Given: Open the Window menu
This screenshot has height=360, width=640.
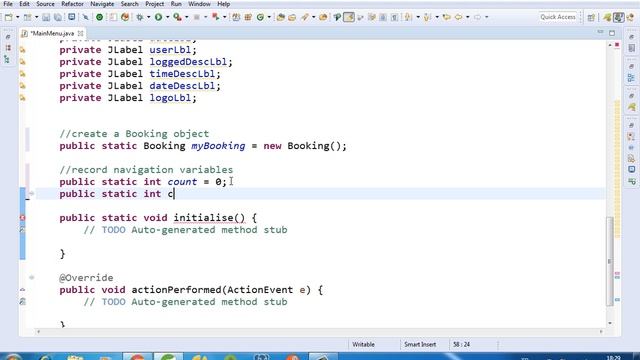Looking at the screenshot, I should [x=199, y=4].
